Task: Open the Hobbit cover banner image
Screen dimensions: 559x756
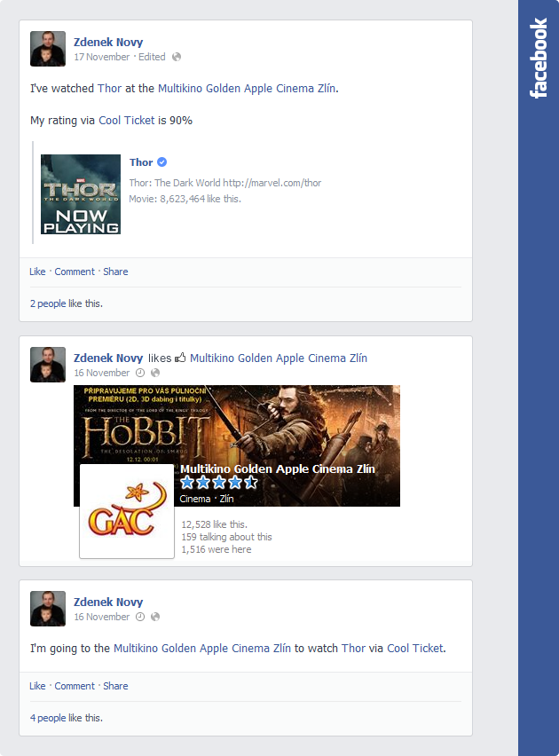Action: click(x=237, y=445)
